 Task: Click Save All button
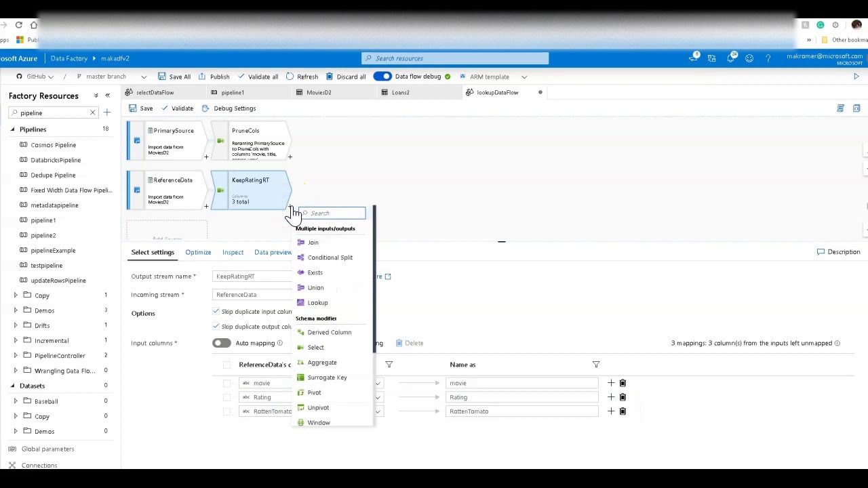point(174,77)
